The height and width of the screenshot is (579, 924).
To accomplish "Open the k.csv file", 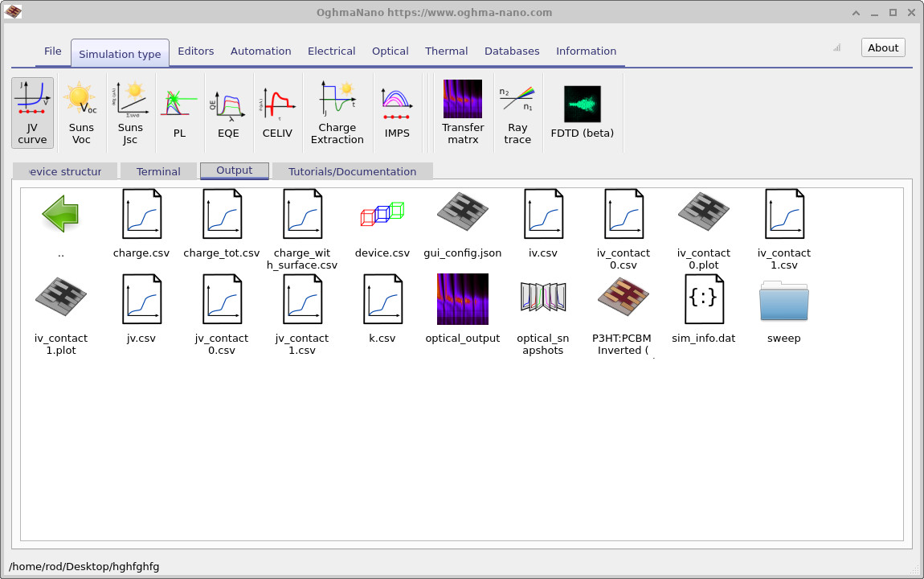I will click(x=382, y=309).
